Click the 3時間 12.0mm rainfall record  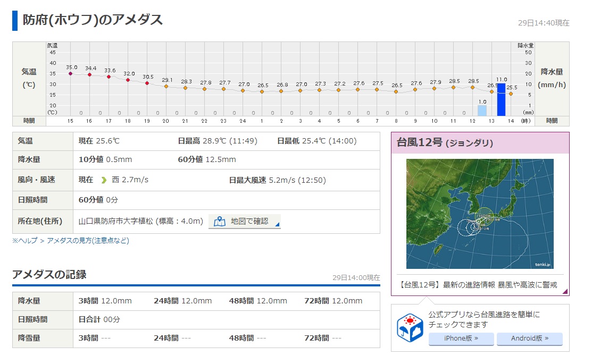[105, 301]
